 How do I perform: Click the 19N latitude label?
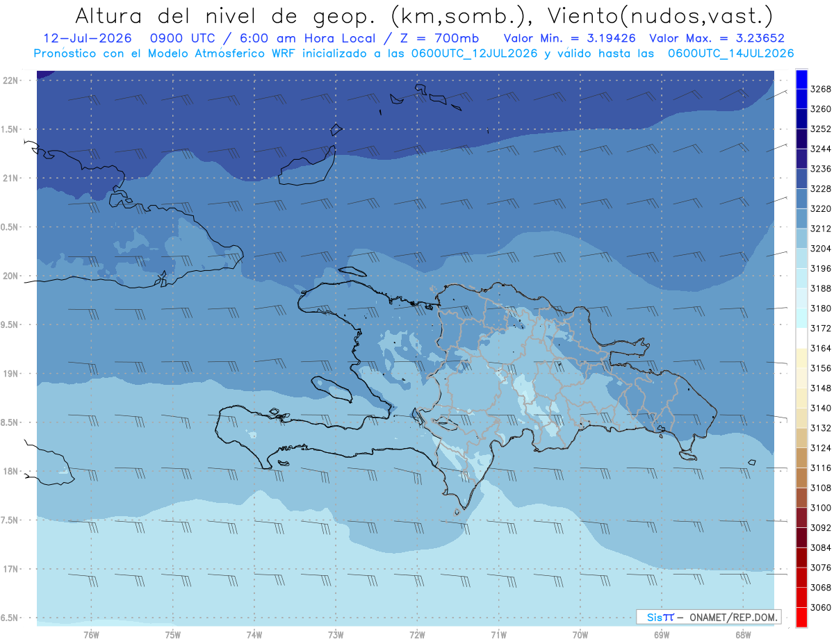pos(10,374)
